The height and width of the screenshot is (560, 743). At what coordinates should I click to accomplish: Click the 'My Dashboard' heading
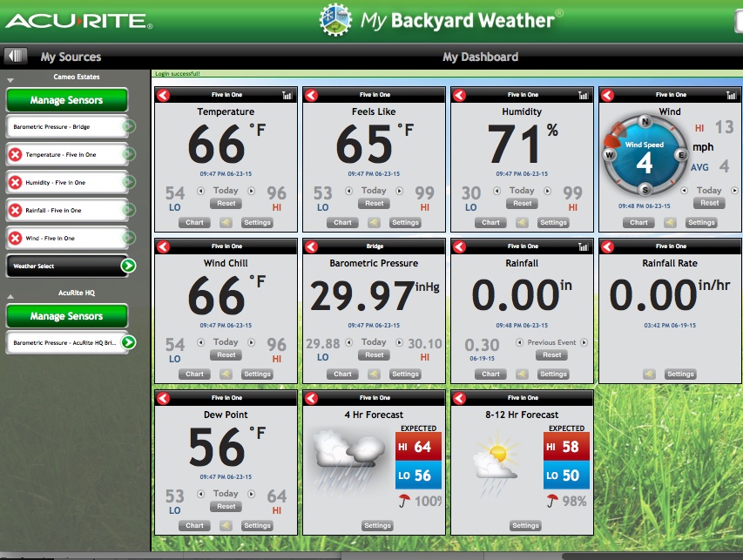480,57
